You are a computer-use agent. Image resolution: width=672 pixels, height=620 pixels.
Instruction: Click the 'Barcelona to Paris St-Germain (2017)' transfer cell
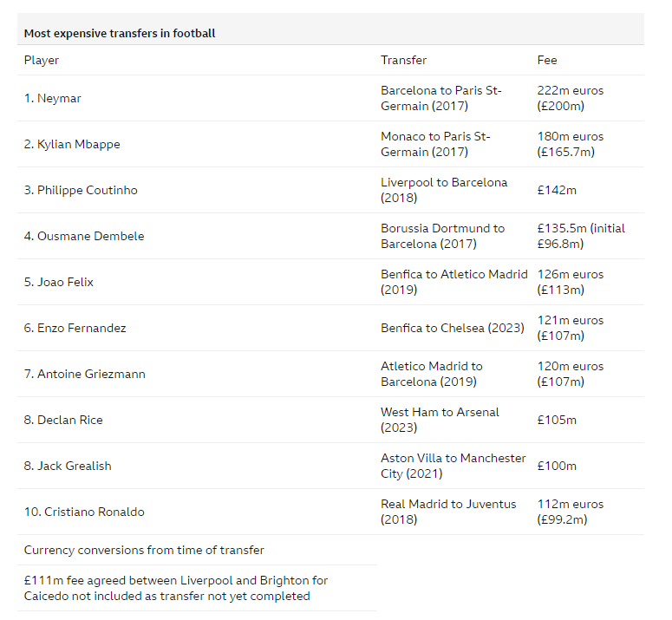441,98
